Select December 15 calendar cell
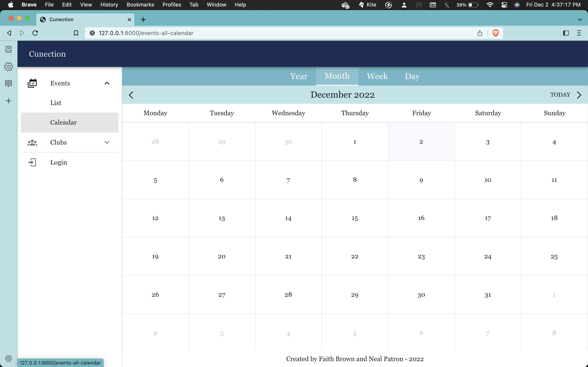The width and height of the screenshot is (588, 367). click(355, 218)
